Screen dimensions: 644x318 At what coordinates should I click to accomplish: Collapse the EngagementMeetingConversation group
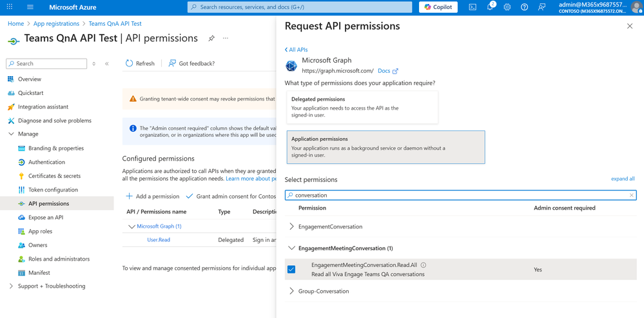(x=291, y=248)
